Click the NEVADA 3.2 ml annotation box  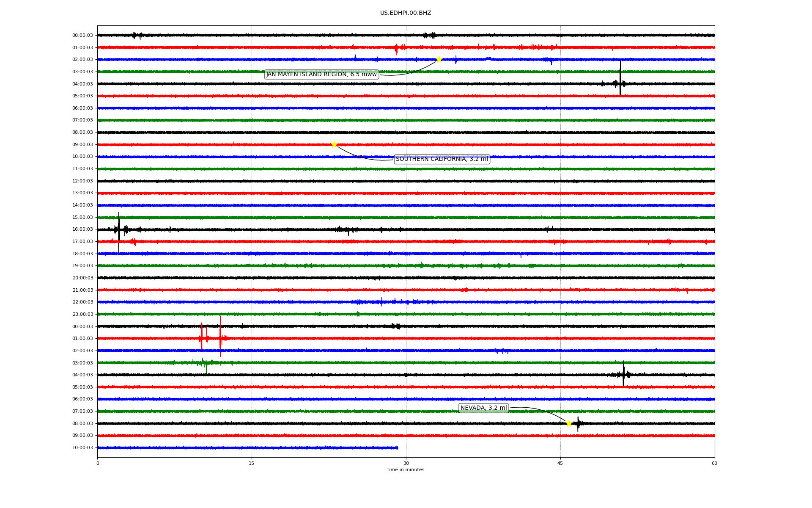(x=483, y=408)
